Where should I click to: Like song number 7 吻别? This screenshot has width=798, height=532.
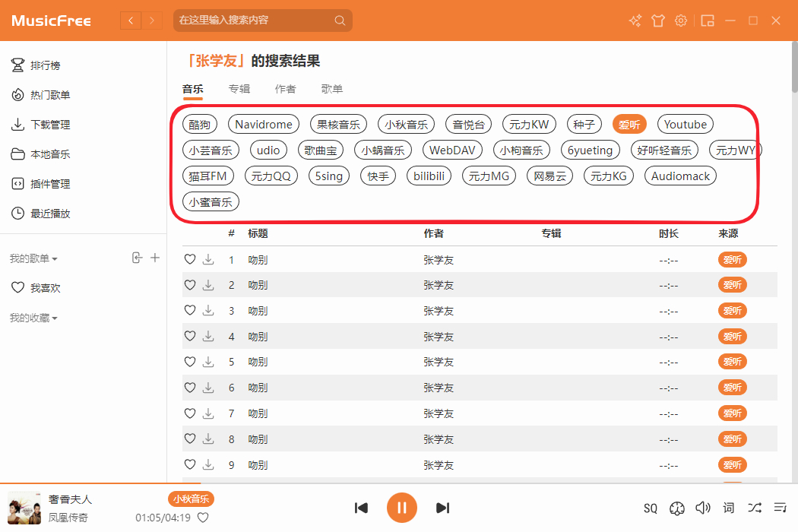click(x=190, y=413)
